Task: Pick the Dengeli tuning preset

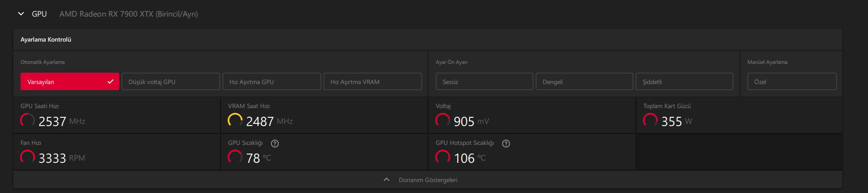Action: tap(584, 81)
